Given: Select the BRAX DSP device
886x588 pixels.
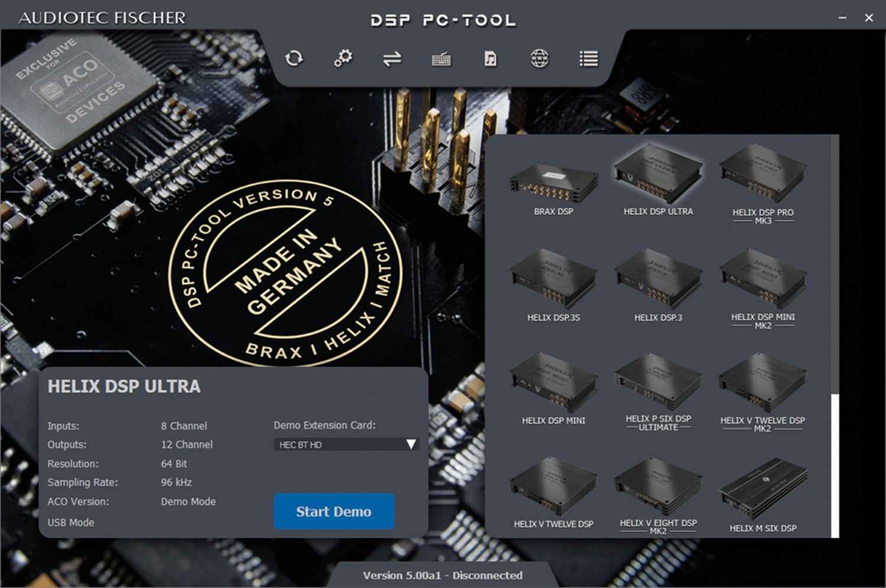Looking at the screenshot, I should 553,189.
